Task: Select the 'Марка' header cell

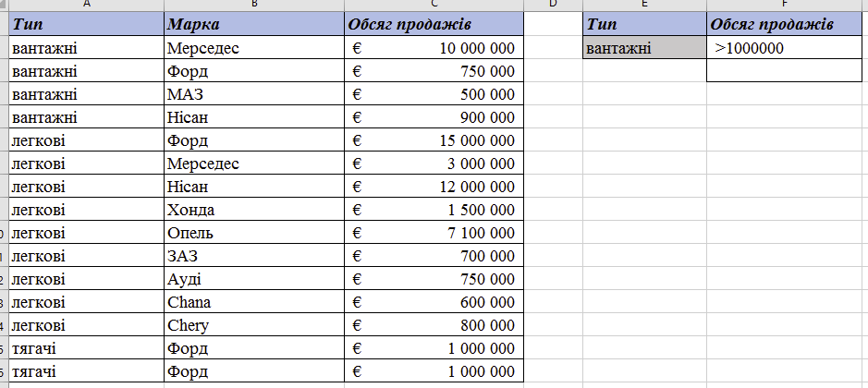Action: tap(254, 24)
